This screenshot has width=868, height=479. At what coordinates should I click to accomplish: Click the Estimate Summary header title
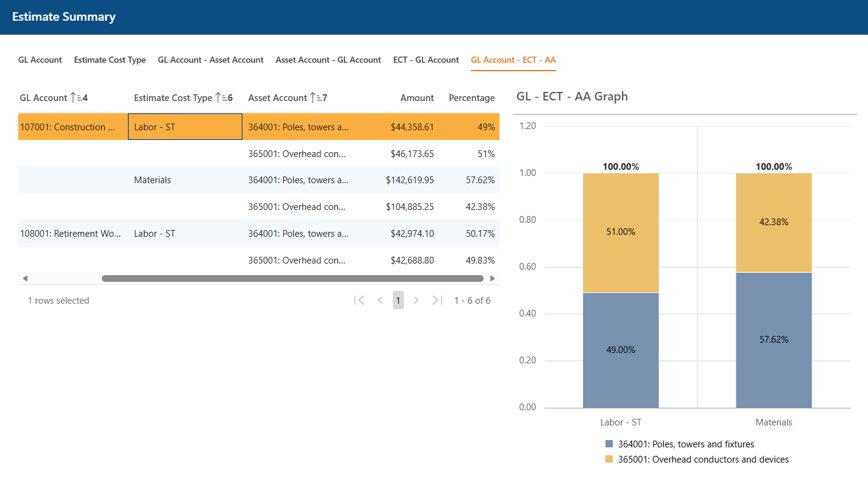coord(64,17)
